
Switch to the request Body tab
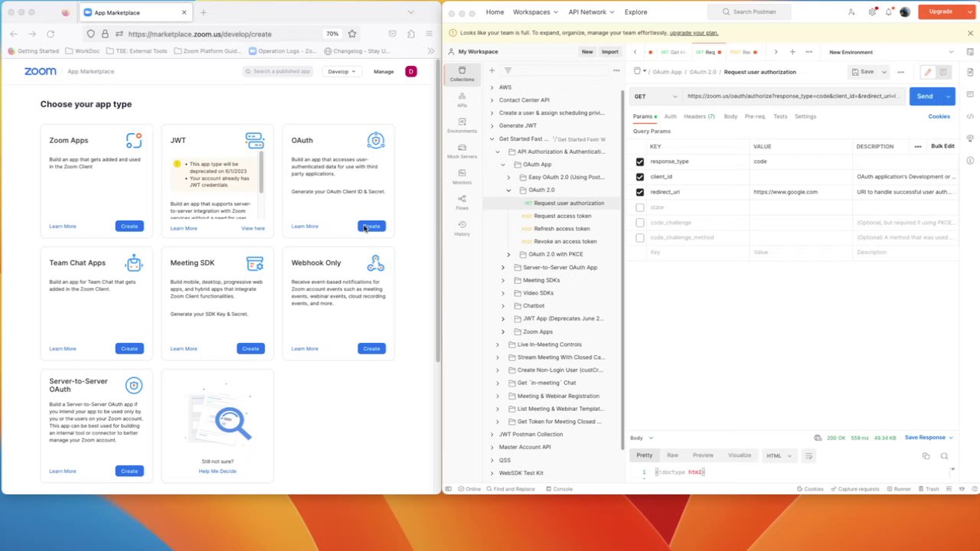click(730, 116)
